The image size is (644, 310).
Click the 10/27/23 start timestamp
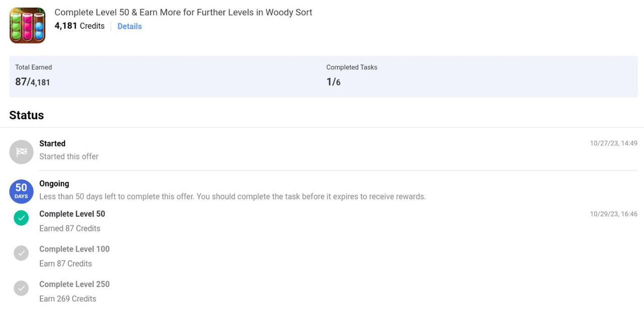[613, 143]
